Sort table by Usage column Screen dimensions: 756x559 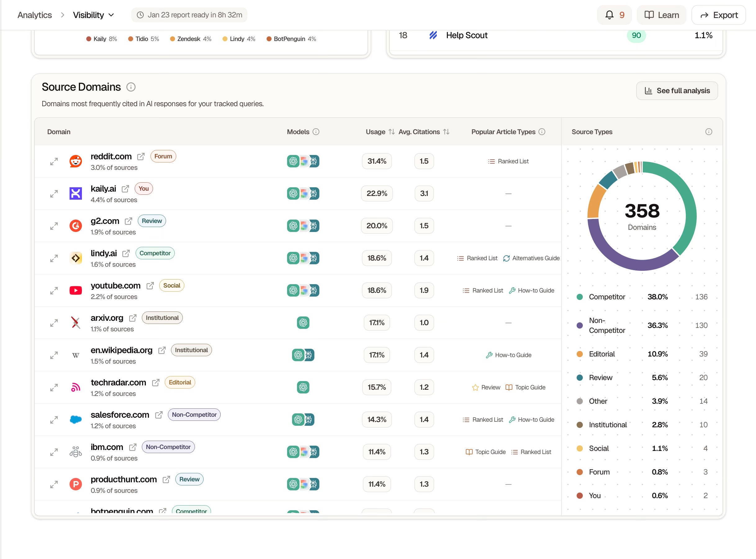pos(391,132)
